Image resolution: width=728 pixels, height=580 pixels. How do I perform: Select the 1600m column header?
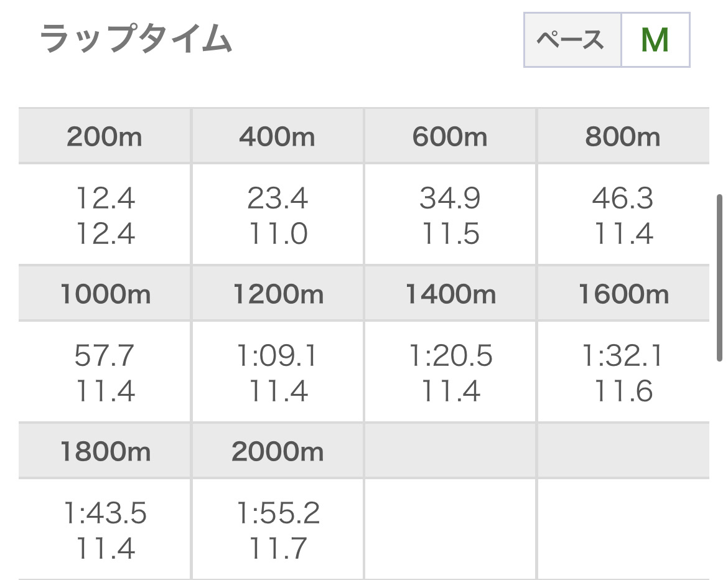point(623,294)
